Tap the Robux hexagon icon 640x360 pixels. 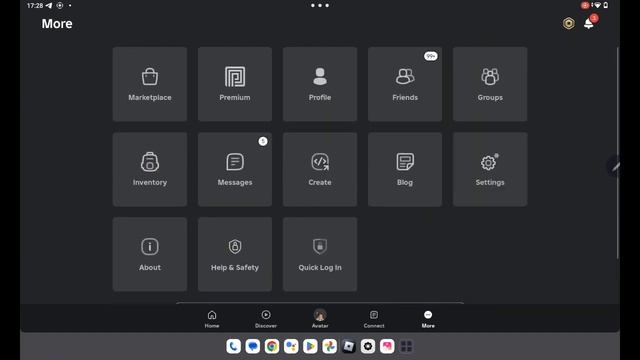pos(569,24)
